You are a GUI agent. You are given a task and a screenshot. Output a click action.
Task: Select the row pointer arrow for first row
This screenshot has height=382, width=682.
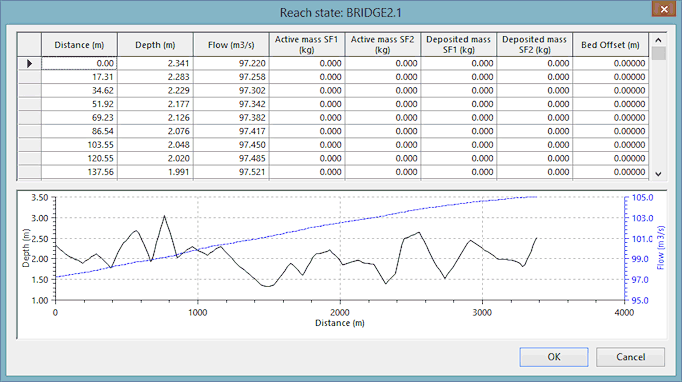click(x=29, y=64)
